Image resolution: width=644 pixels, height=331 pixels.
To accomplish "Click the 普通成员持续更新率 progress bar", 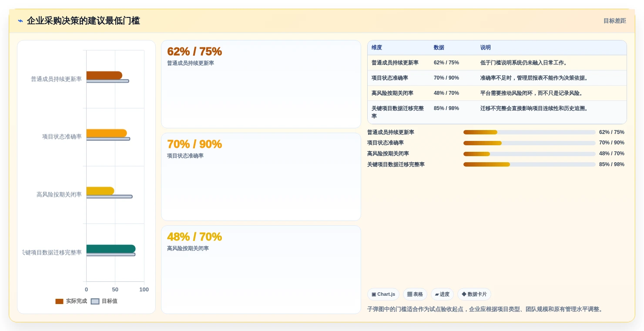I will point(529,132).
